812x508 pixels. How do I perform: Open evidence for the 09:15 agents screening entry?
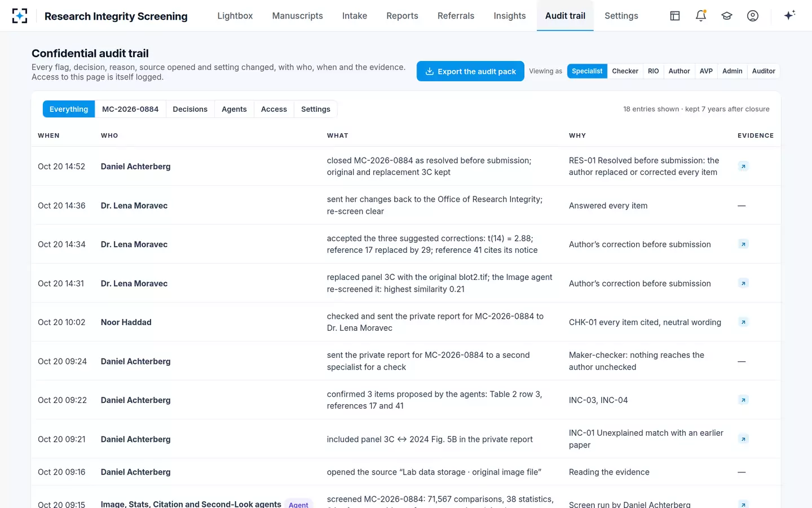click(743, 504)
